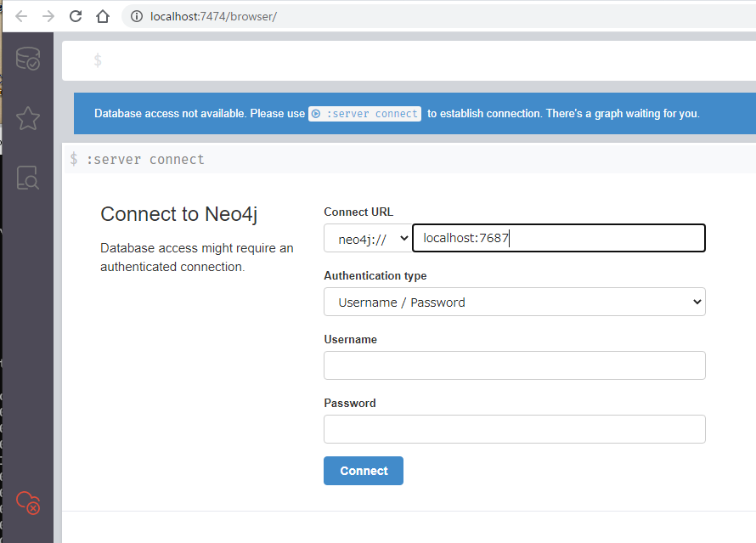Click the Connect button
The height and width of the screenshot is (543, 756).
tap(364, 471)
